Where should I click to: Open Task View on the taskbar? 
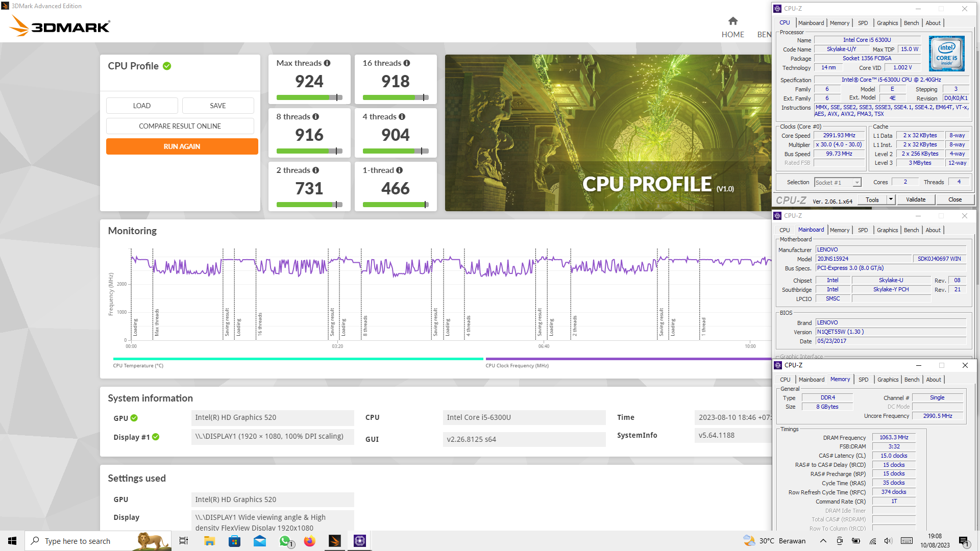point(184,541)
